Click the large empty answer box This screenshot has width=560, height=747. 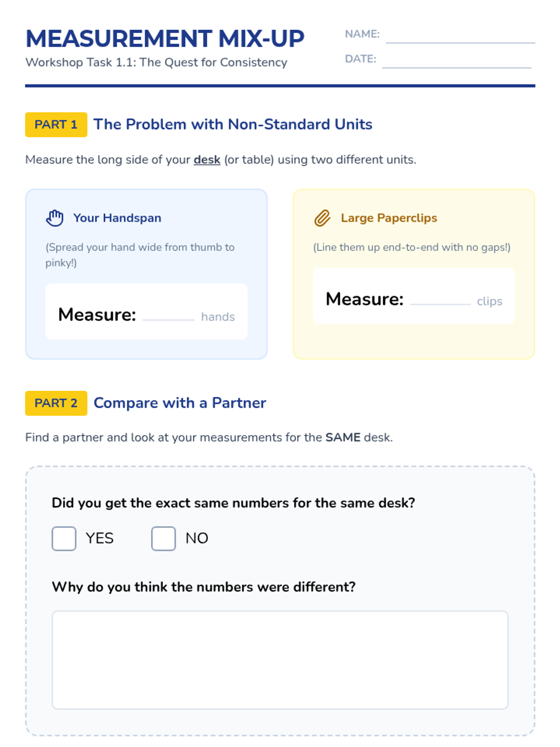280,660
